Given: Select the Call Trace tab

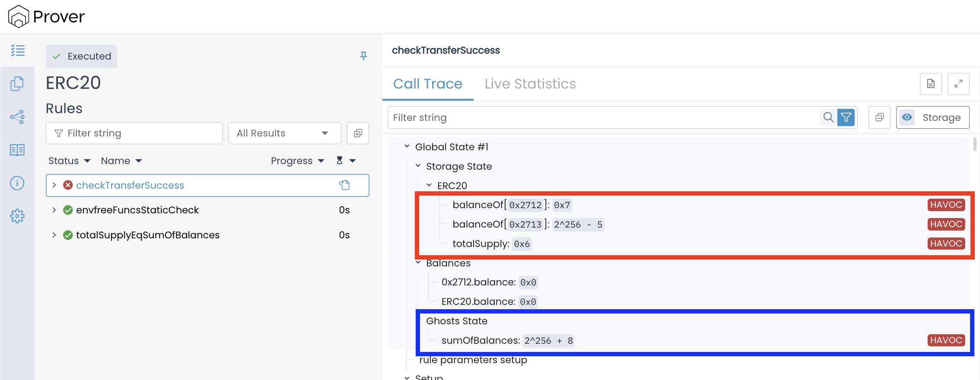Looking at the screenshot, I should pos(427,84).
